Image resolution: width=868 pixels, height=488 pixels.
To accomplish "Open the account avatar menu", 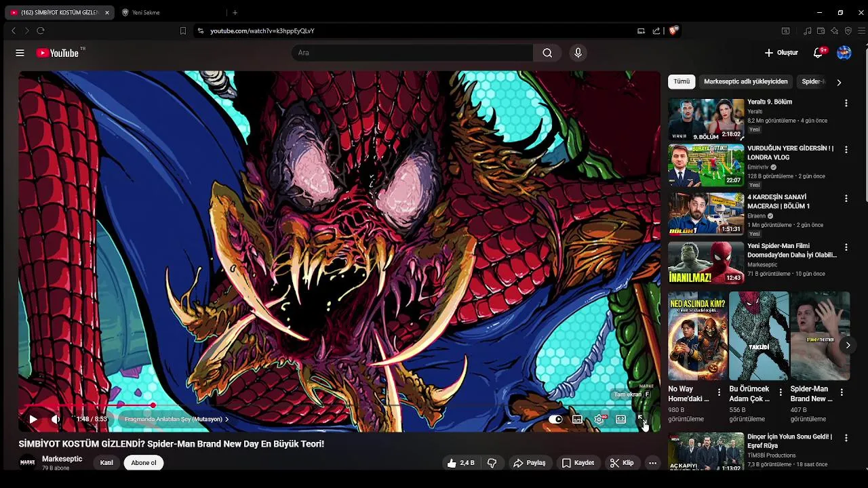I will point(844,53).
